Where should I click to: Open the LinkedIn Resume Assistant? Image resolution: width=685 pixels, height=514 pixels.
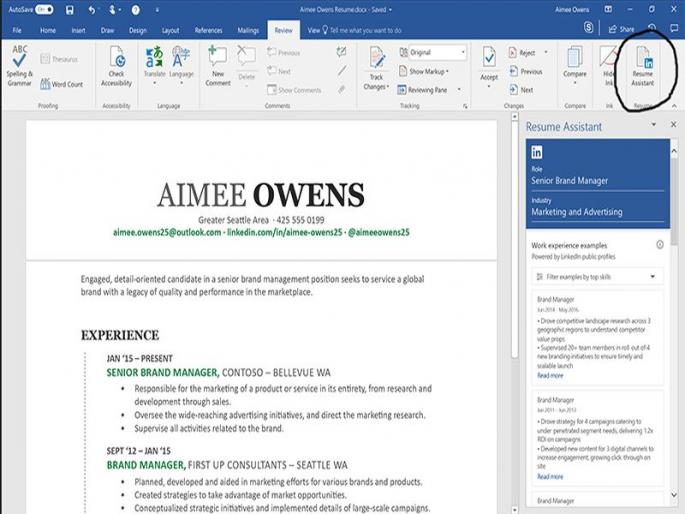(643, 66)
